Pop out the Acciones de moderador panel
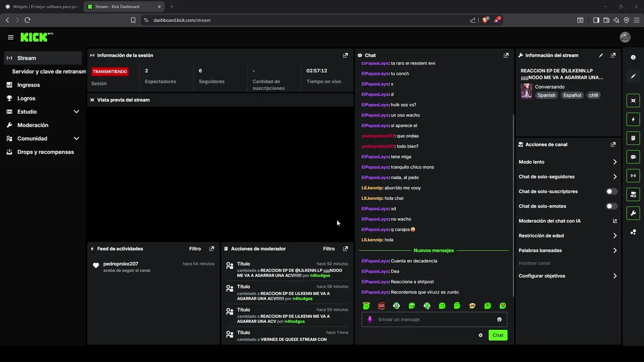 pos(345,249)
